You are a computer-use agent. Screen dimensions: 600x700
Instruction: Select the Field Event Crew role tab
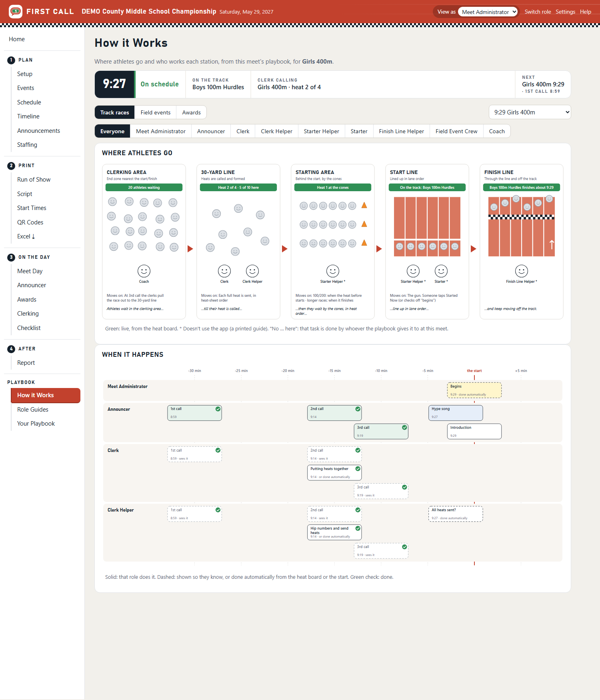pos(456,131)
